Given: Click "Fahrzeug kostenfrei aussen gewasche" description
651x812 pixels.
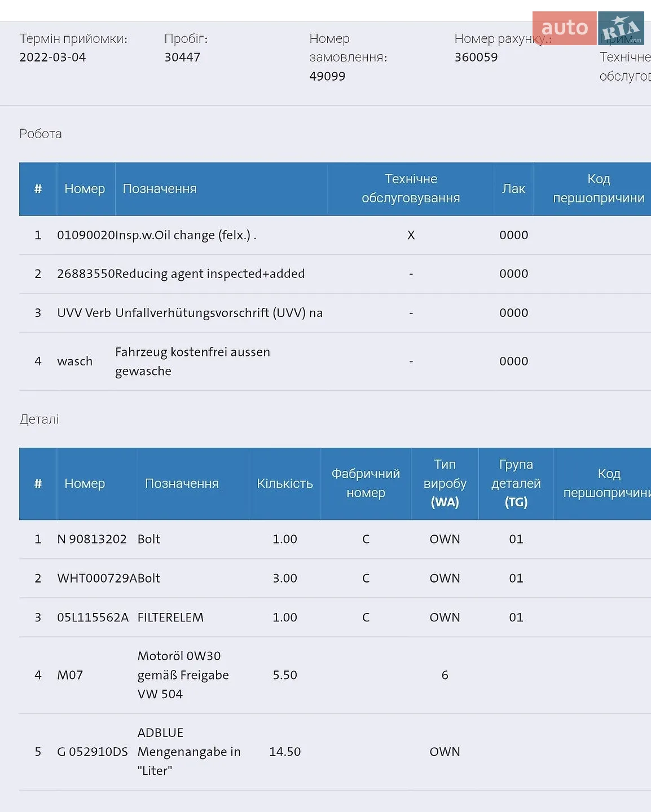Looking at the screenshot, I should point(192,361).
